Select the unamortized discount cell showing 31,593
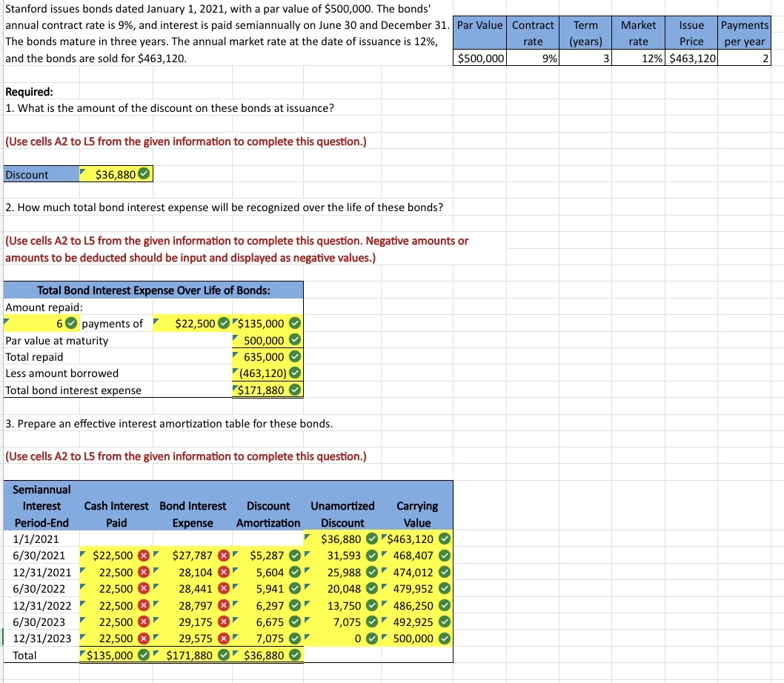Viewport: 784px width, 683px height. pos(341,556)
